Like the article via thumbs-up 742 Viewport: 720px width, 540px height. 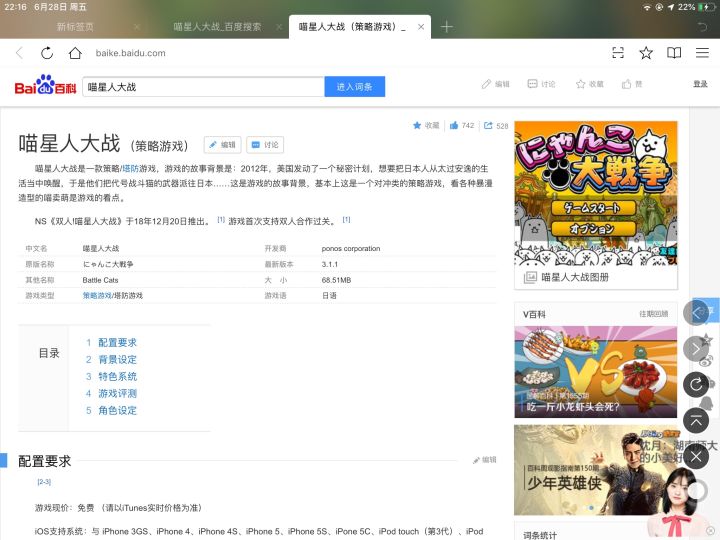click(461, 126)
